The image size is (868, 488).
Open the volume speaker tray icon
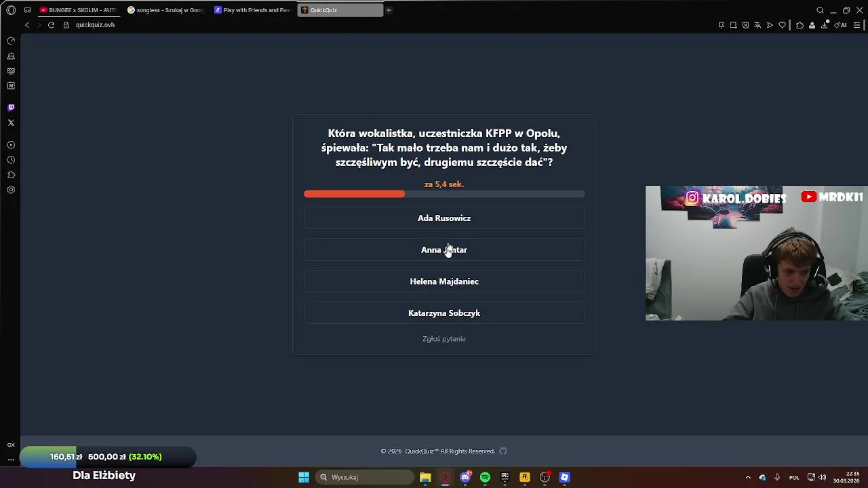coord(822,477)
